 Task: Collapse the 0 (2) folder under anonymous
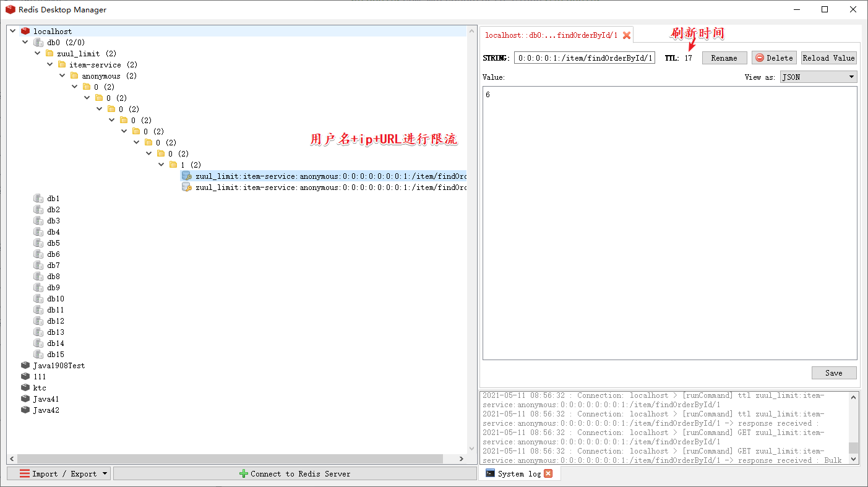[x=75, y=87]
